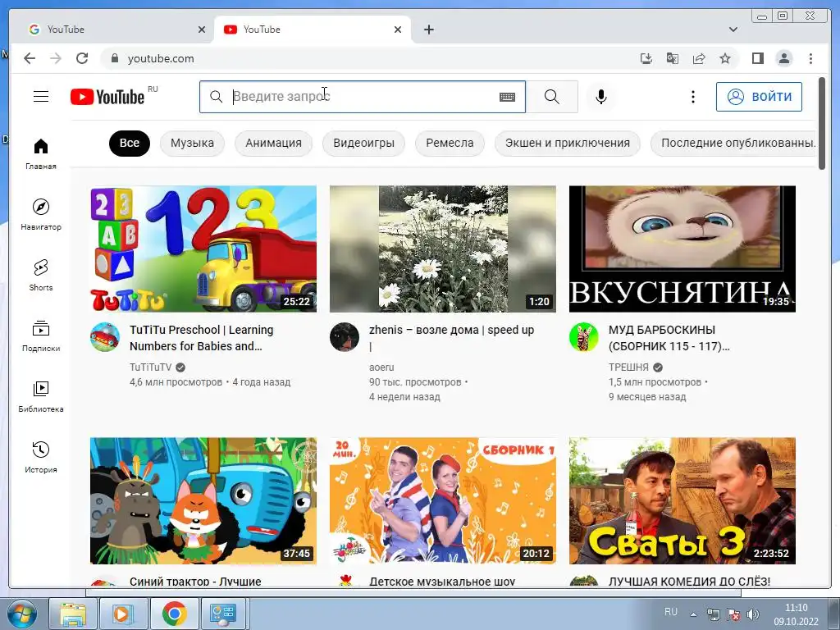
Task: Click the site lock icon
Action: [114, 58]
